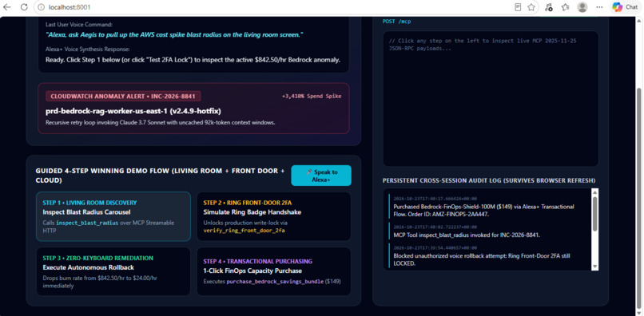Open Copilot Chat in the browser

click(x=625, y=7)
